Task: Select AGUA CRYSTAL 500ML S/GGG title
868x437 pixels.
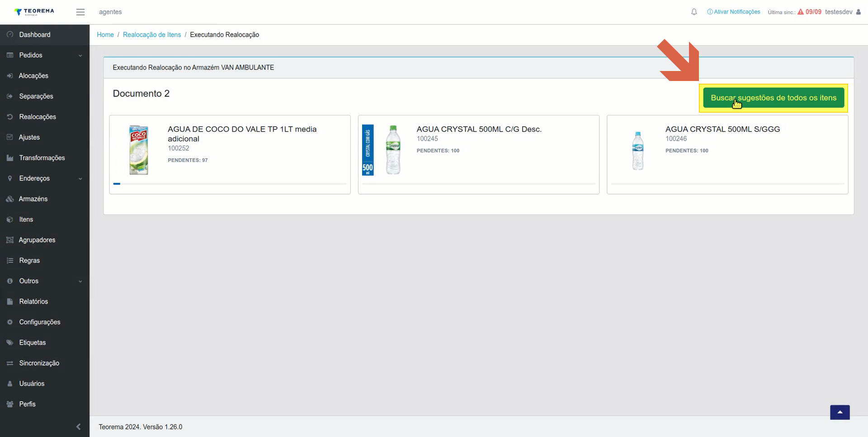Action: click(722, 129)
